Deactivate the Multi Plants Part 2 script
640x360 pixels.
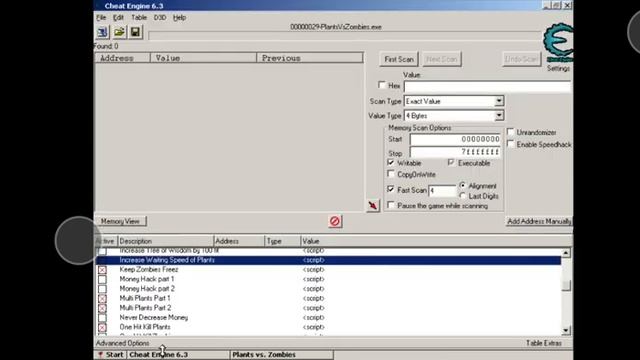pyautogui.click(x=102, y=308)
